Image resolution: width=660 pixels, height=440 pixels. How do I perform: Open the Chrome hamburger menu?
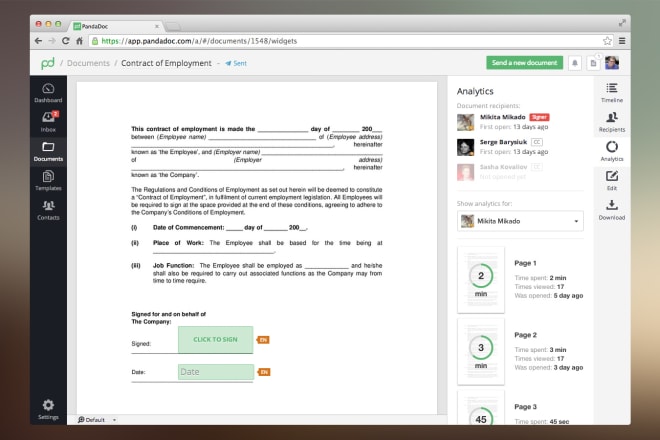[x=622, y=41]
